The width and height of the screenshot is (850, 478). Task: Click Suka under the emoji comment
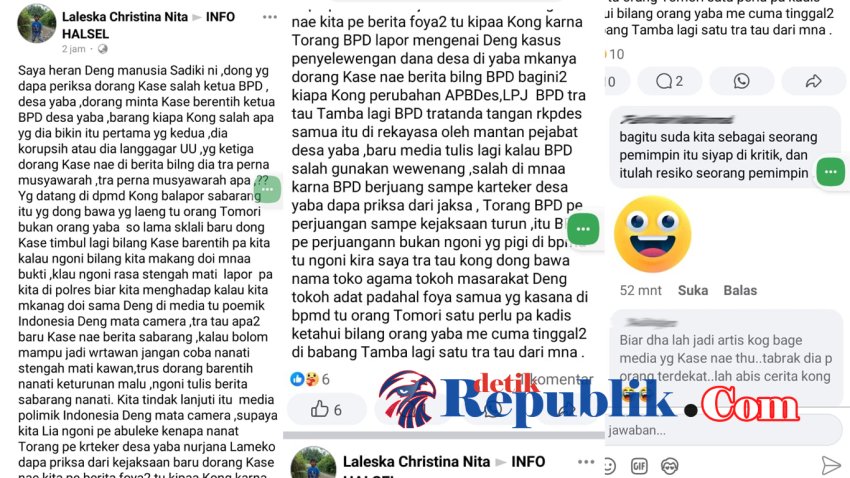(693, 290)
